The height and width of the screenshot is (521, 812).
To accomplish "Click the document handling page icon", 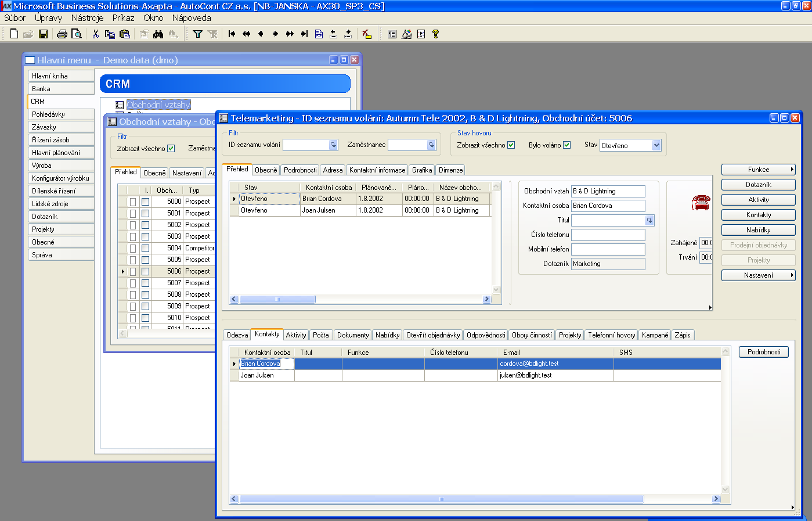I will (x=319, y=34).
